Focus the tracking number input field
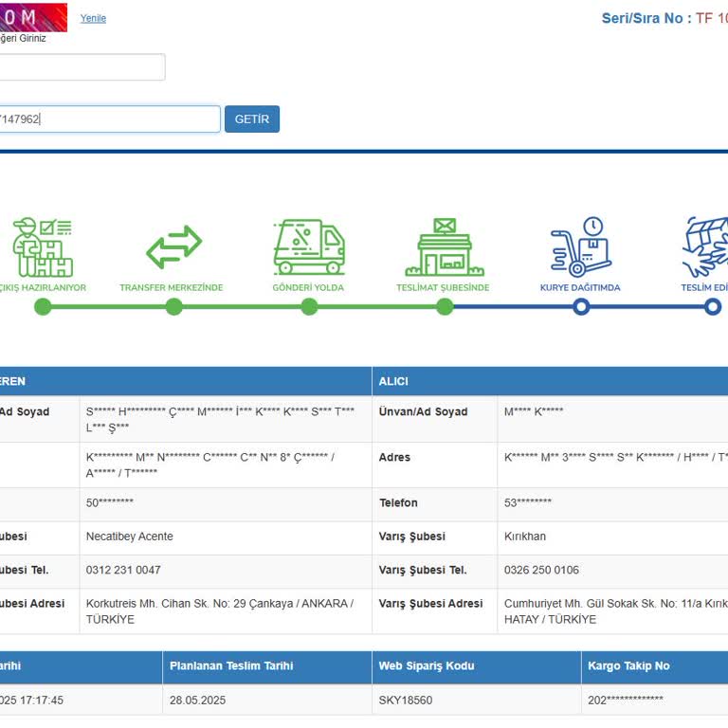 pos(108,119)
